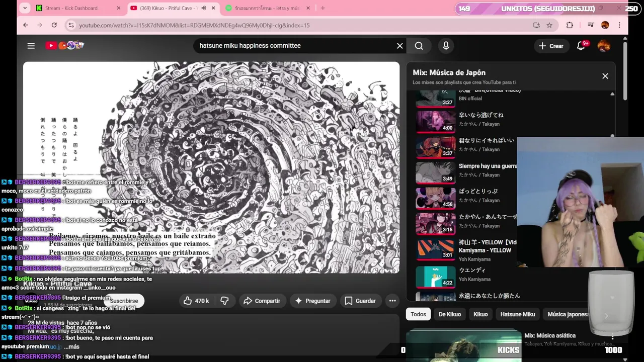Open the 3:49 duration playlist thumbnail
Image resolution: width=644 pixels, height=362 pixels.
pos(436,172)
